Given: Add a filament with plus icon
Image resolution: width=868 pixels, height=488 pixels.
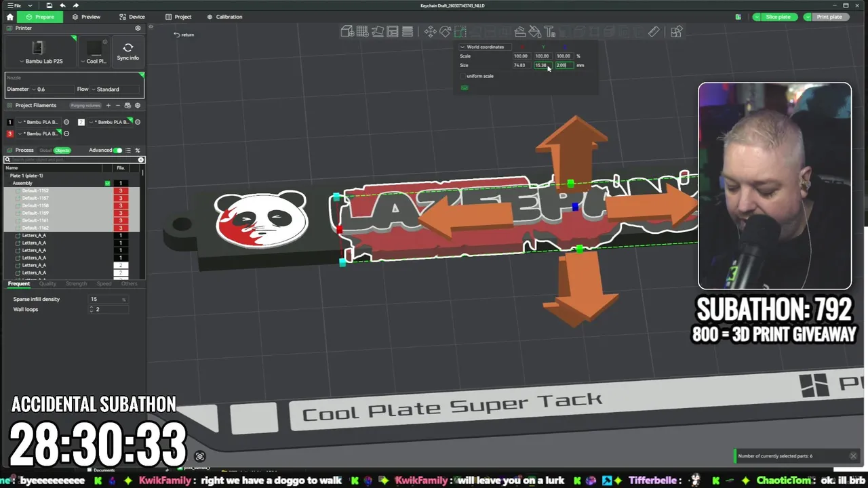Looking at the screenshot, I should coord(108,105).
